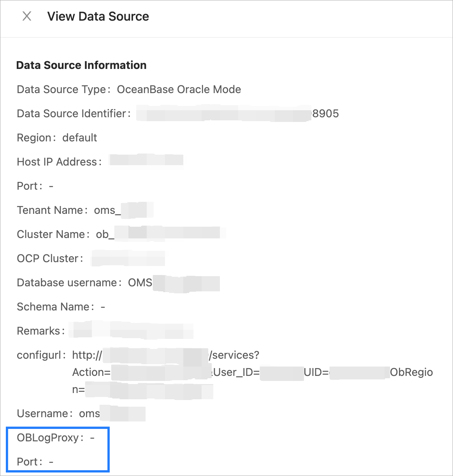This screenshot has width=453, height=476.
Task: Select the "default" region value
Action: [x=80, y=138]
